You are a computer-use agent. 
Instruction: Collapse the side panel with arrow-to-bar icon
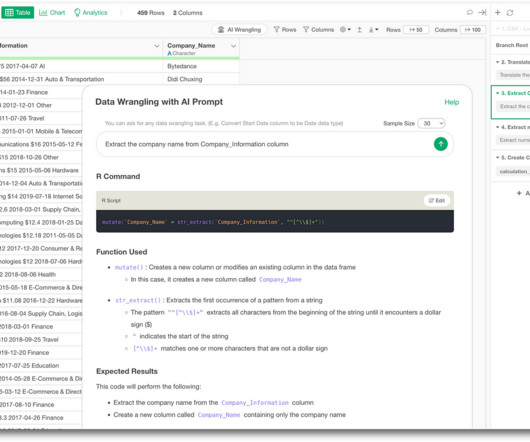click(482, 13)
